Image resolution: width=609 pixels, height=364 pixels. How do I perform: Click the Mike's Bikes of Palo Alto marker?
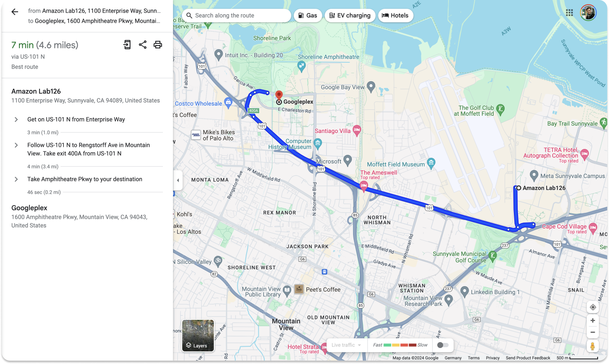point(196,135)
